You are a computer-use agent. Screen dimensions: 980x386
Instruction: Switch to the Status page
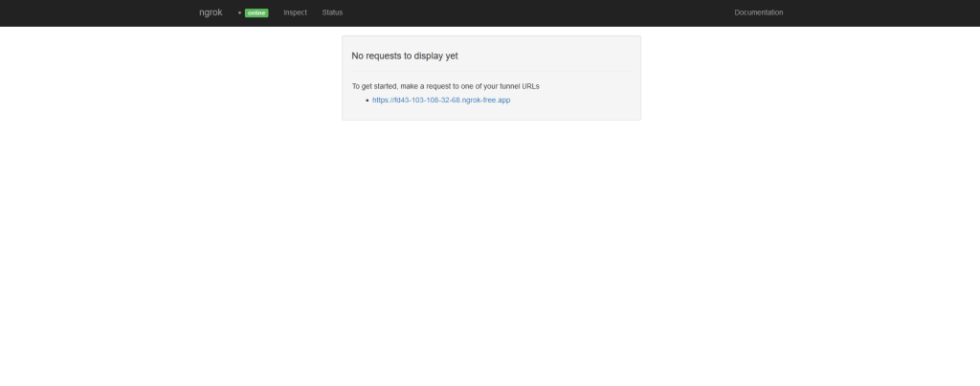(332, 12)
